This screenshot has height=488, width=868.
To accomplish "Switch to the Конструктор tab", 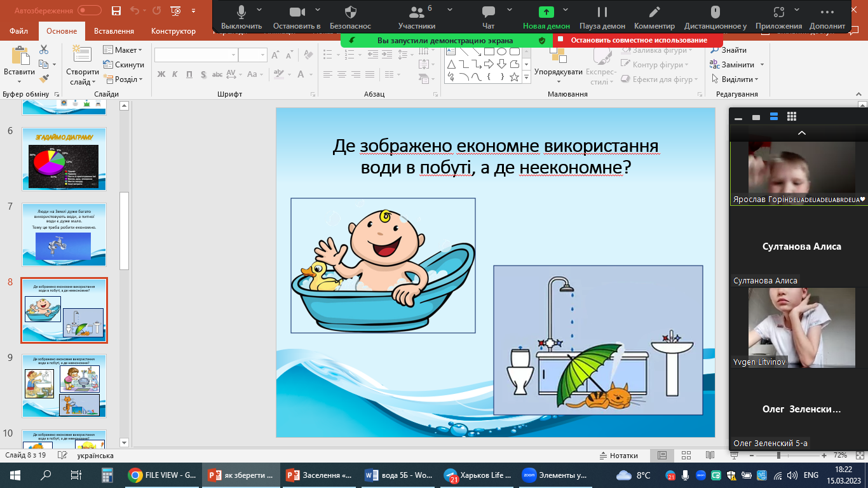I will pos(173,31).
